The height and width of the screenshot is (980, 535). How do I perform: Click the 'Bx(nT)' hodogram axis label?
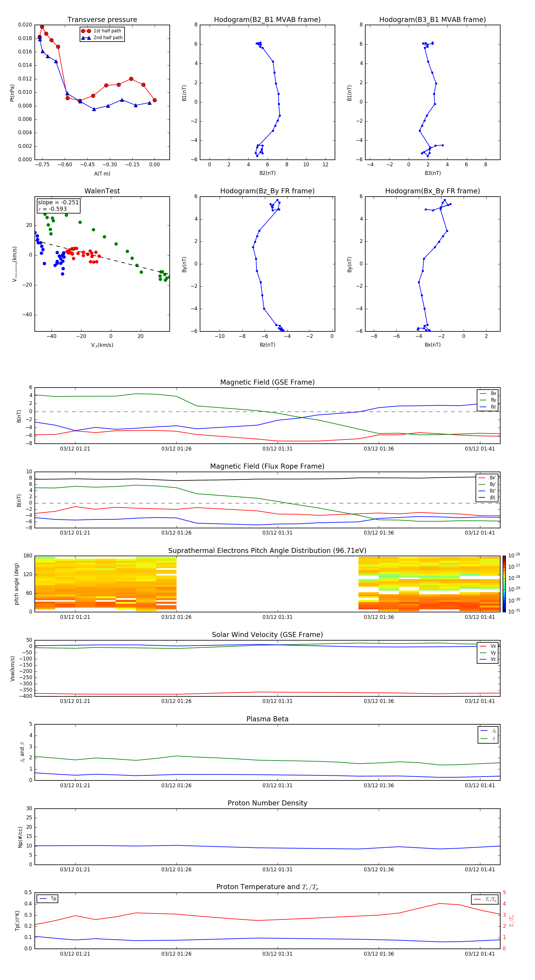click(432, 345)
